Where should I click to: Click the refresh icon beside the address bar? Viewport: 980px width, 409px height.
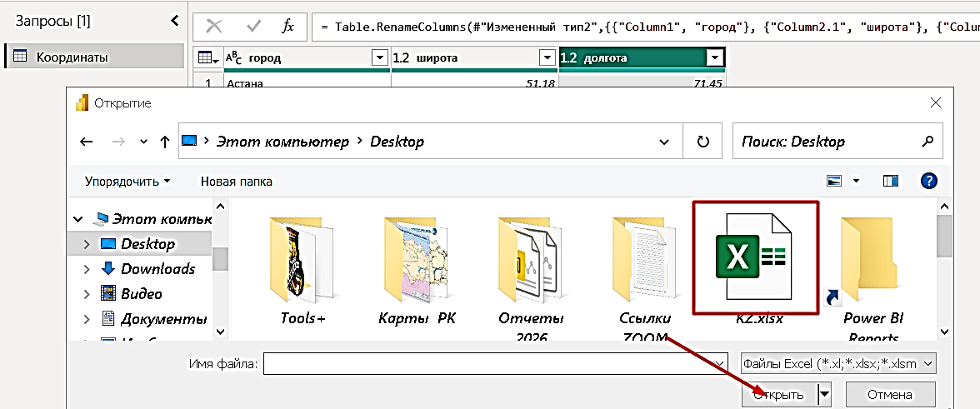point(703,142)
